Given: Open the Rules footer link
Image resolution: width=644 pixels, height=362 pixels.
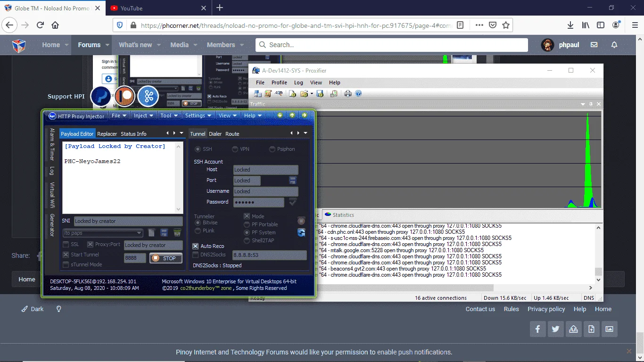Looking at the screenshot, I should tap(511, 309).
